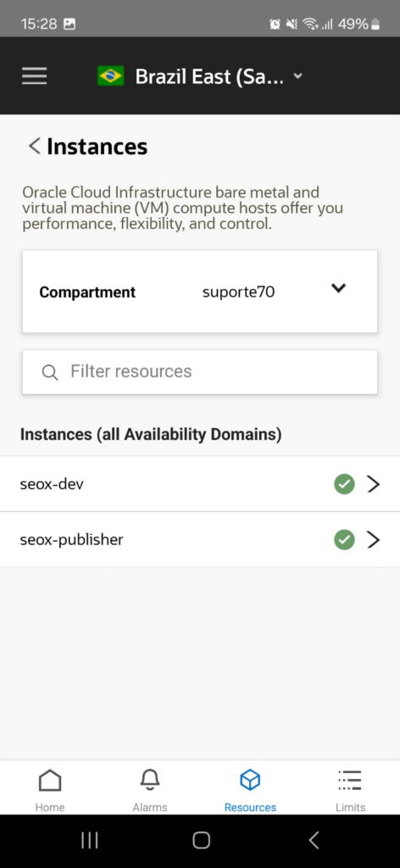Tap the Brazil flag icon

pos(111,75)
